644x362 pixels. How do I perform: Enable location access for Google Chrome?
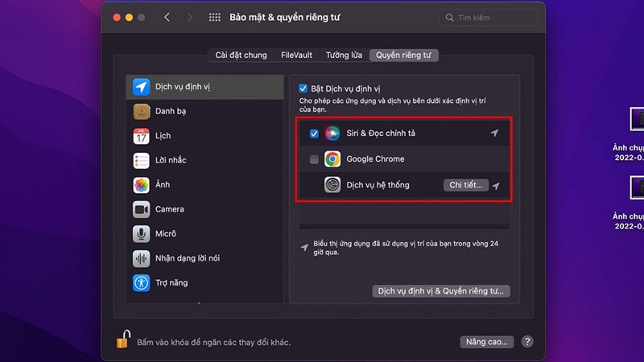[314, 159]
